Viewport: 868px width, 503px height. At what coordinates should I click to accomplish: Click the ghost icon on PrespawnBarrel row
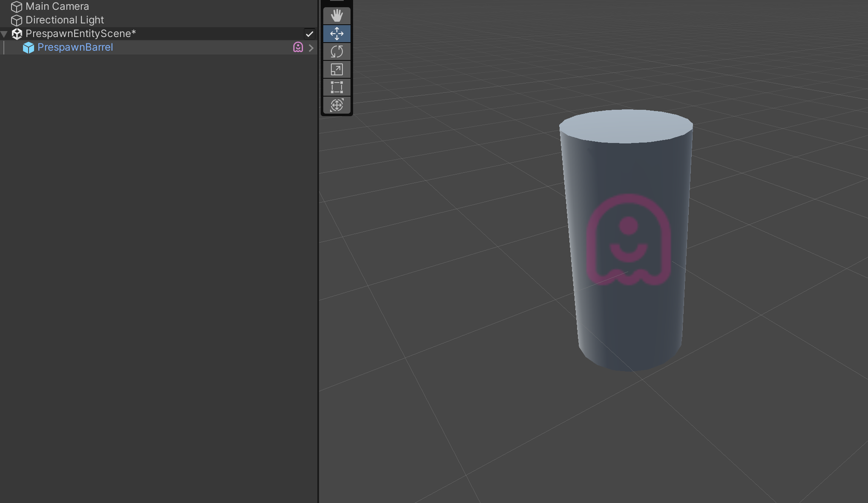click(x=298, y=47)
